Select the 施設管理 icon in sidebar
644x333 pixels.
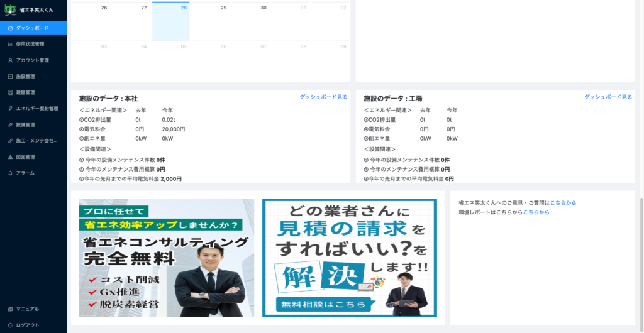pos(10,77)
